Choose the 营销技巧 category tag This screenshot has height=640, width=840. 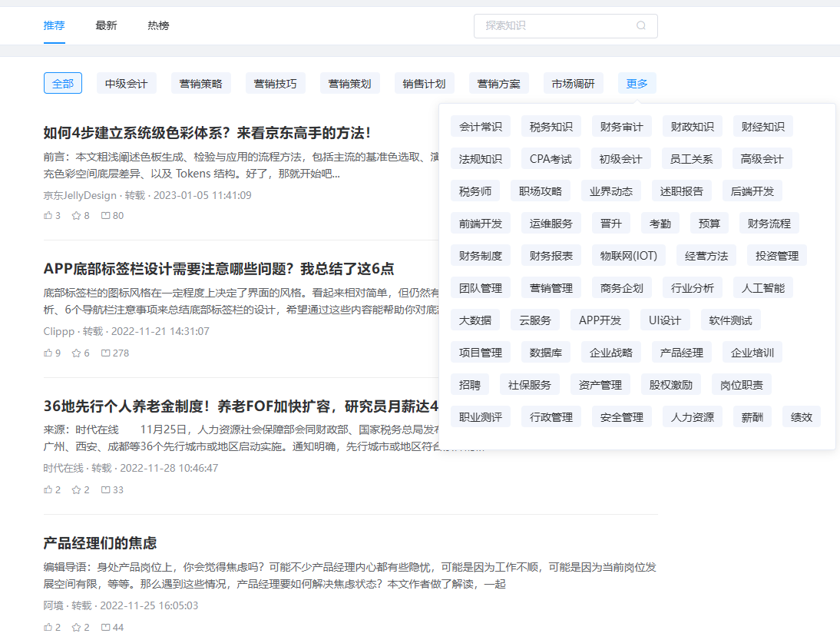click(x=276, y=84)
